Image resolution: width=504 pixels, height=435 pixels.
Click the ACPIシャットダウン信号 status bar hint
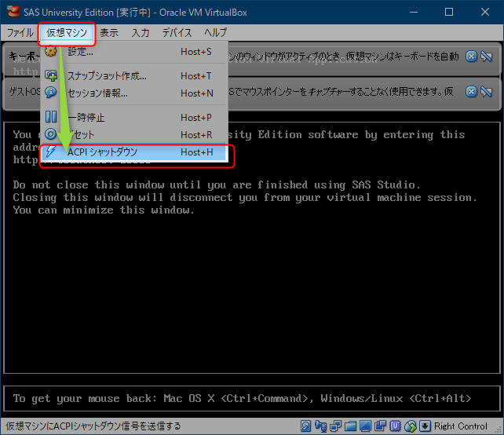coord(93,426)
